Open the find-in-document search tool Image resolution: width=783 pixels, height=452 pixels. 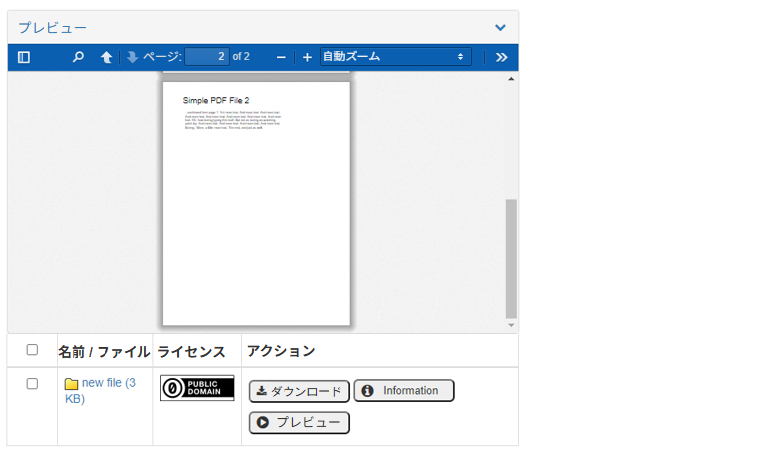[78, 57]
